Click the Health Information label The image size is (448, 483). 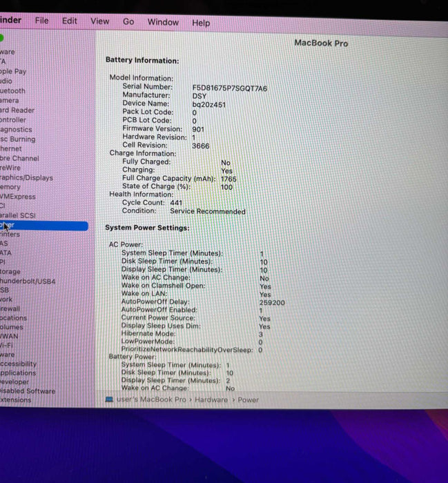(x=141, y=195)
